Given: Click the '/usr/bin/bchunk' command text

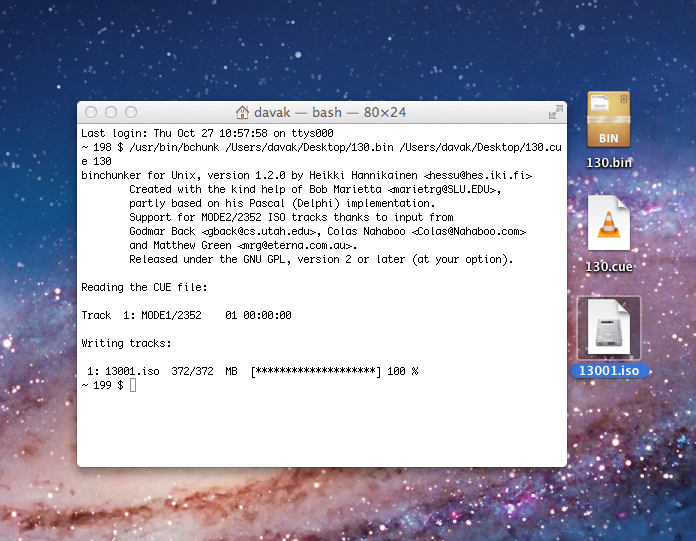Looking at the screenshot, I should [174, 147].
